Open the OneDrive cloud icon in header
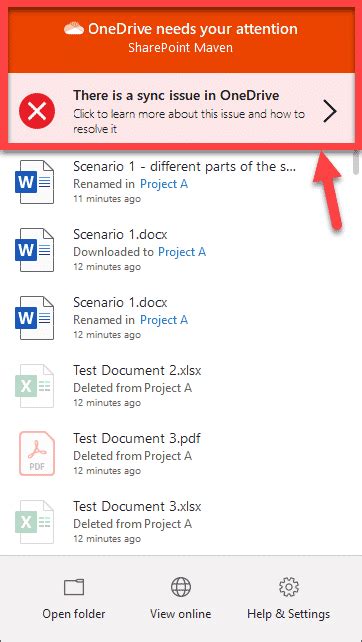 (x=74, y=29)
